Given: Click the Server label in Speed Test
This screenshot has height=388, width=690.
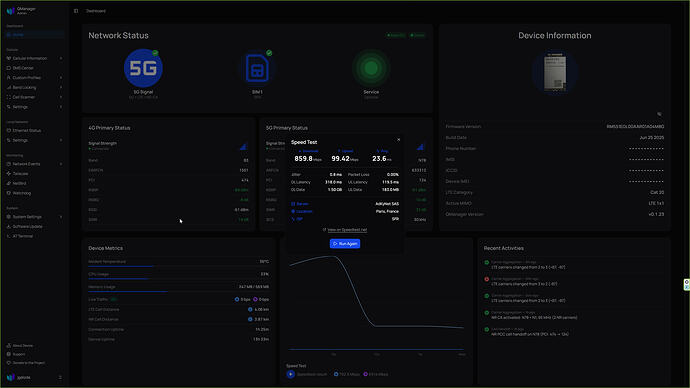Looking at the screenshot, I should [302, 204].
